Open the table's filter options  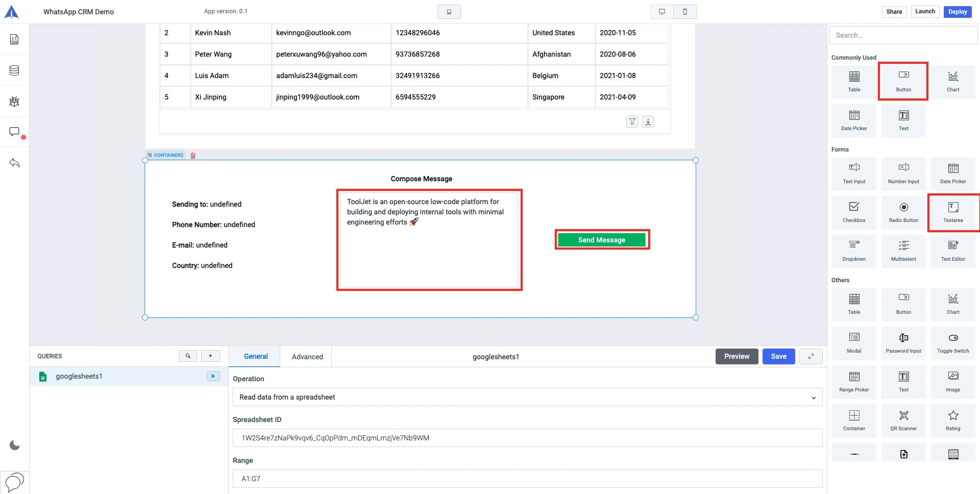(x=632, y=121)
